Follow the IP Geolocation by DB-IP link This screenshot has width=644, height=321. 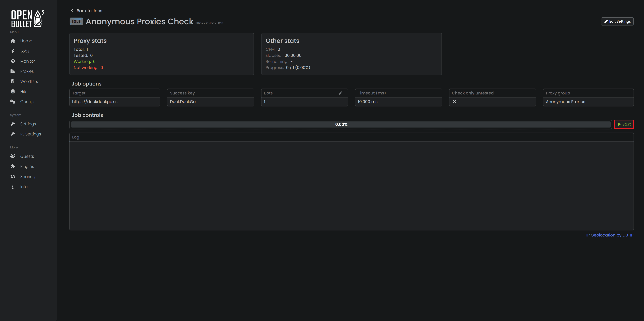coord(609,235)
